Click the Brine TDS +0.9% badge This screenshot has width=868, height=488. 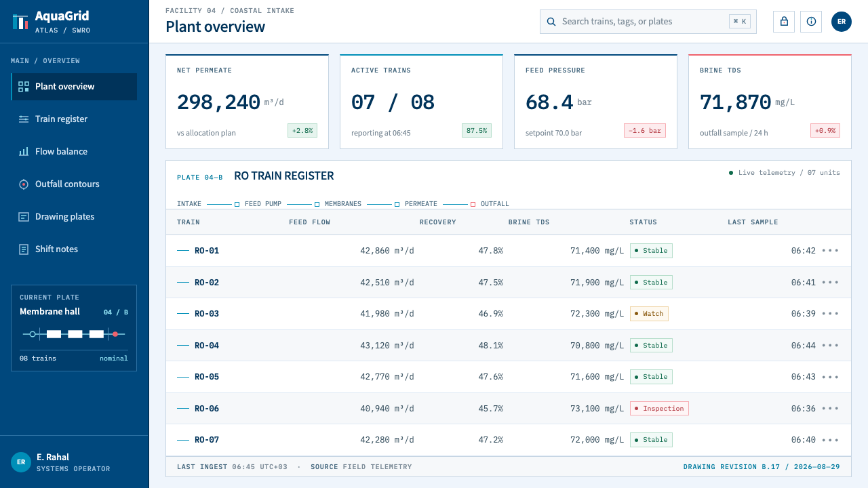tap(825, 131)
